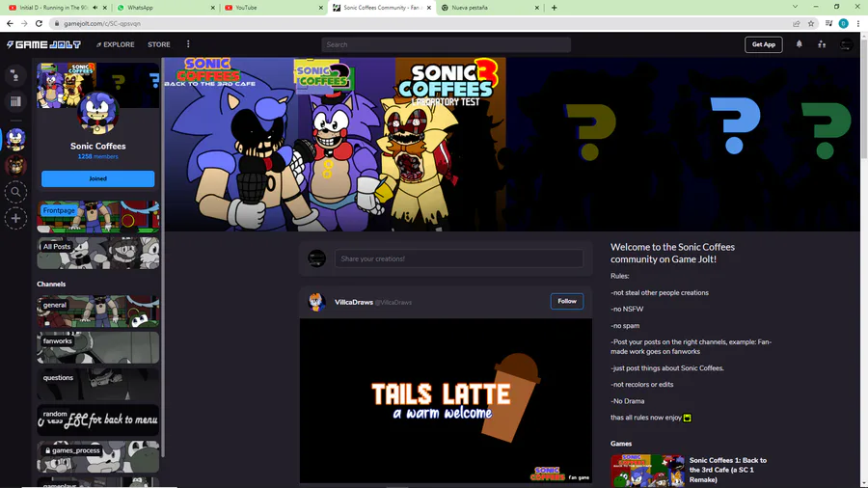Click the site information lock icon
868x488 pixels.
click(57, 24)
